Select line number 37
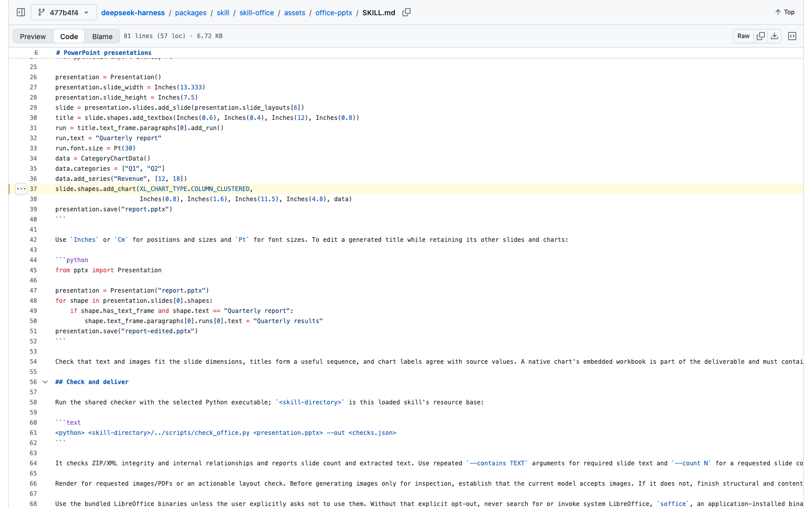Image resolution: width=812 pixels, height=508 pixels. tap(33, 189)
